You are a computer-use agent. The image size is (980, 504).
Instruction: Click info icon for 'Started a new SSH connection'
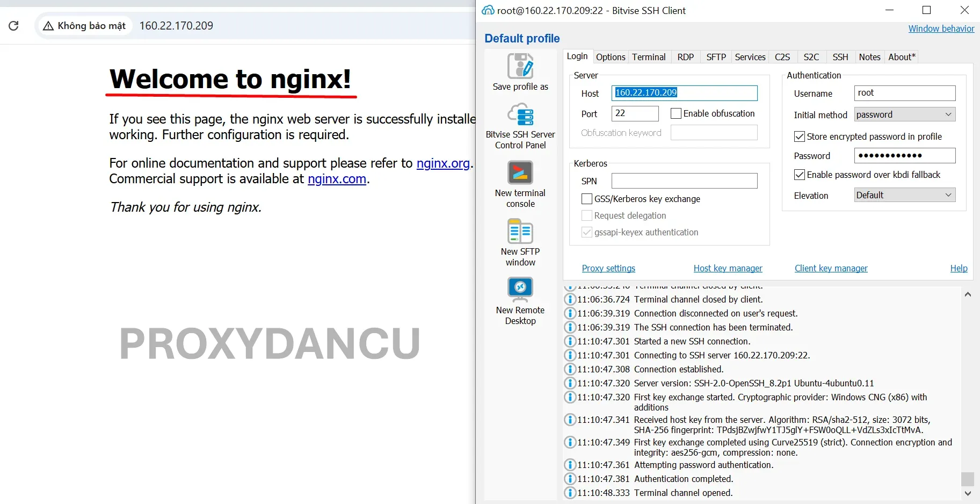click(570, 341)
